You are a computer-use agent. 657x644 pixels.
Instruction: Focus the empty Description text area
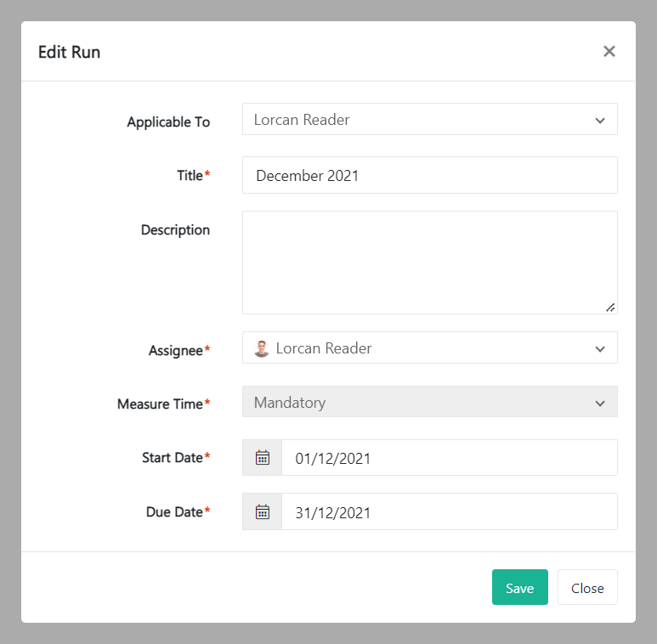[x=429, y=263]
